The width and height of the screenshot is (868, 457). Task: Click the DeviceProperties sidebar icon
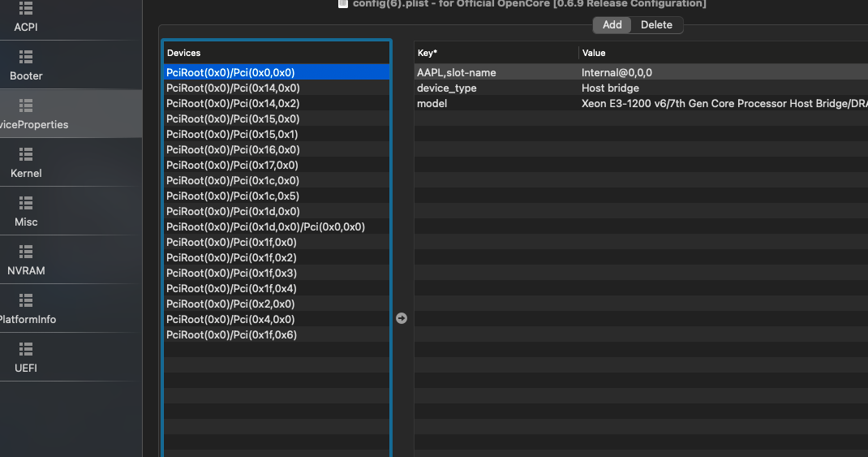click(x=25, y=106)
